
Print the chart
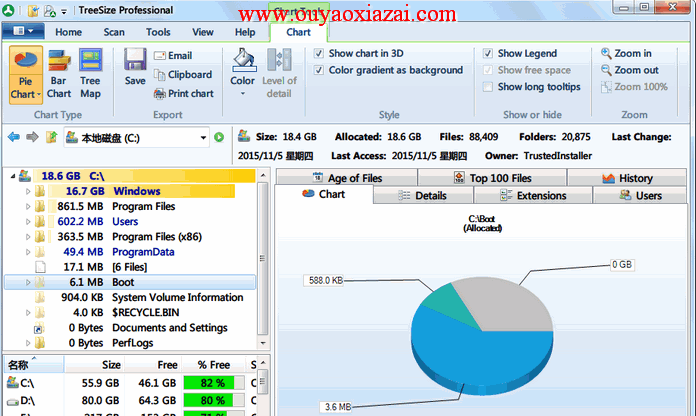tap(184, 94)
